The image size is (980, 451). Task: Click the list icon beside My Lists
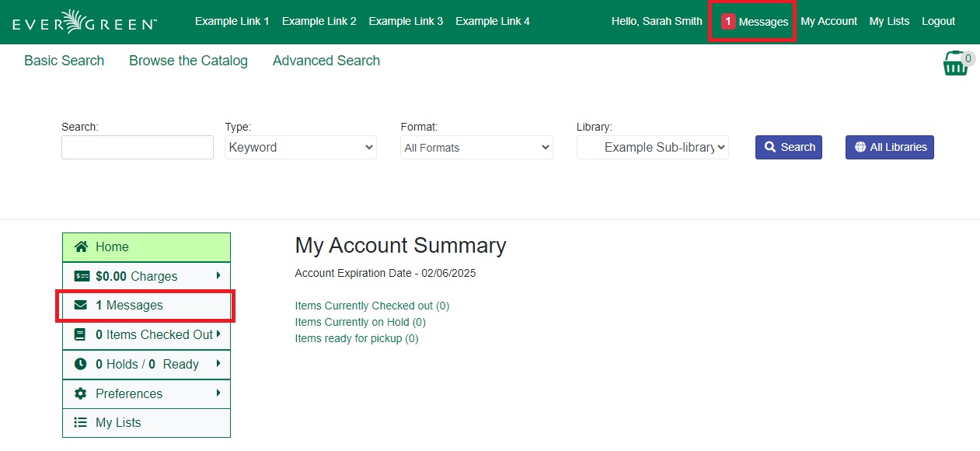pyautogui.click(x=80, y=423)
